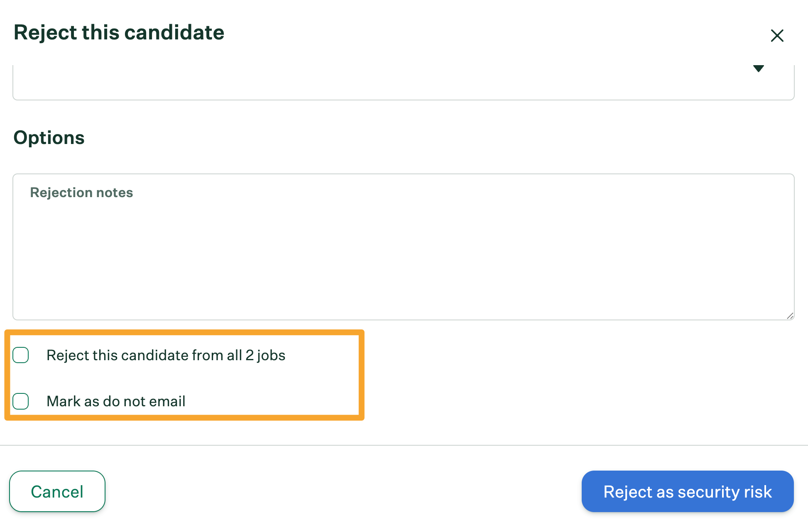Click the 'security risk' text on blue button
Screen dimensions: 808x532
point(725,492)
